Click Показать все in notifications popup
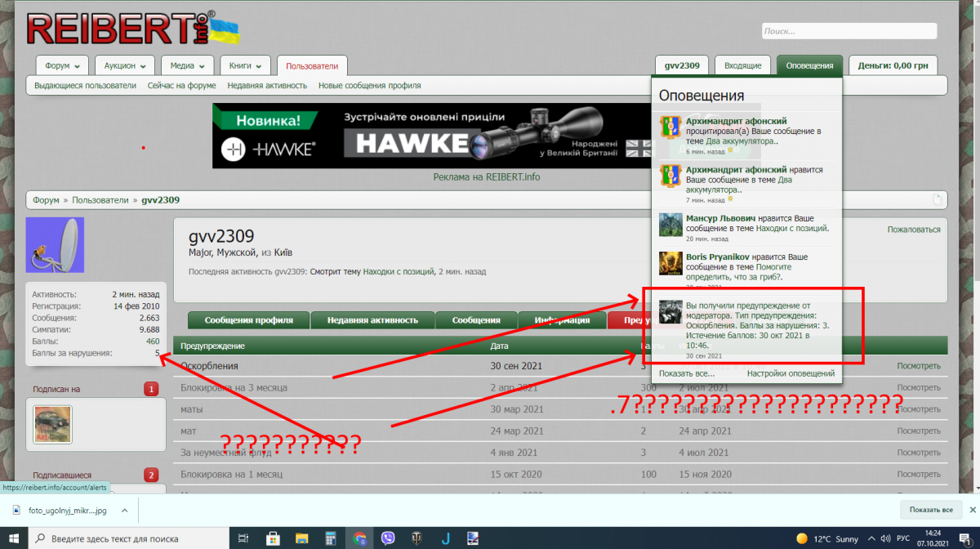The image size is (980, 549). (687, 373)
